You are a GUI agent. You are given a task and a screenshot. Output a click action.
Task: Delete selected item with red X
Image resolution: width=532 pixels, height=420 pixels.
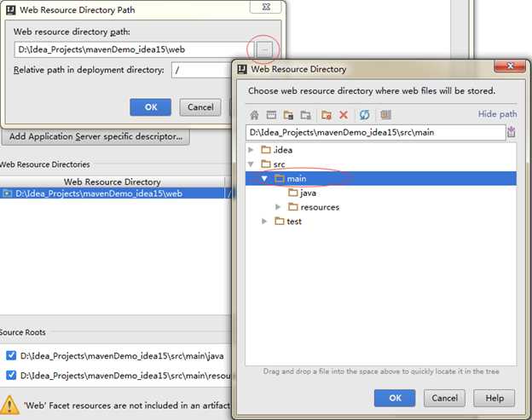coord(344,114)
